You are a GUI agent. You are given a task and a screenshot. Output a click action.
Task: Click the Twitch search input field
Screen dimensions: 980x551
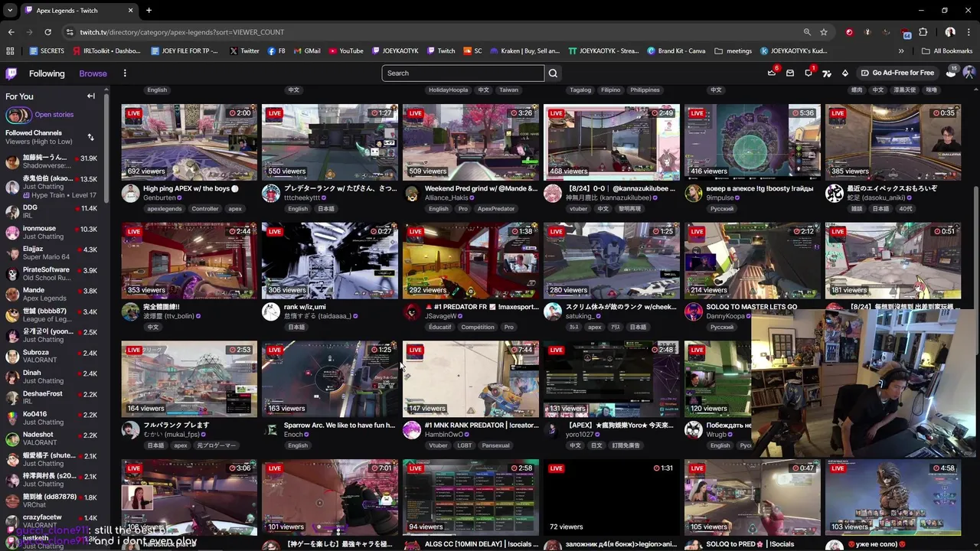[462, 73]
